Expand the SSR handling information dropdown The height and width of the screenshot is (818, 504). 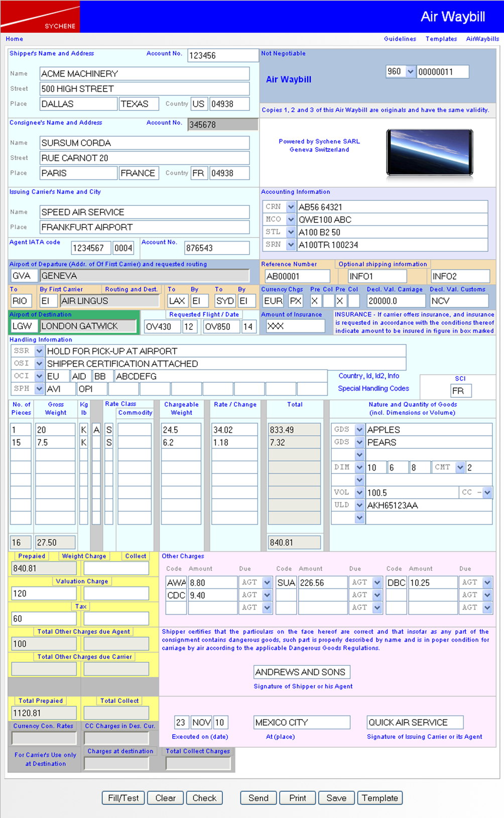[x=39, y=350]
